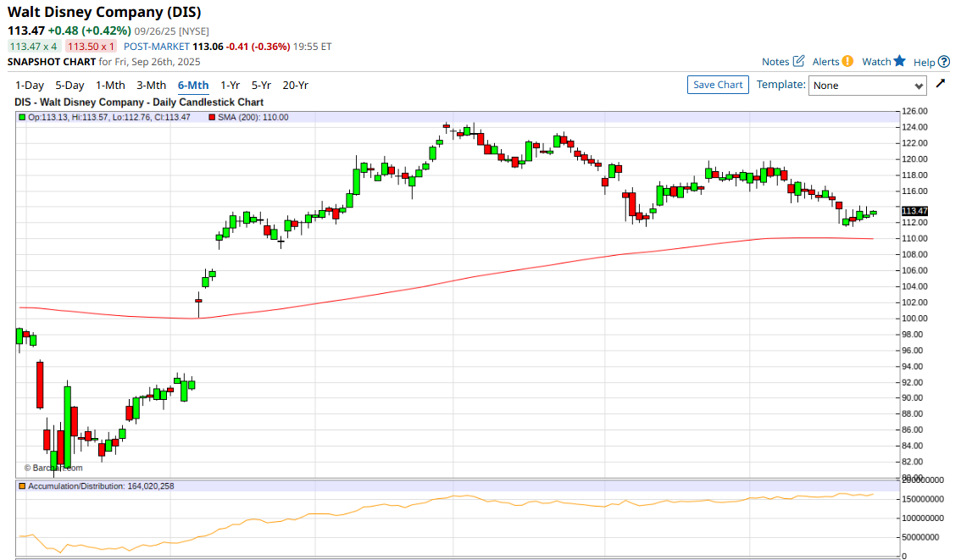Click the POST-MARKET label
This screenshot has width=961, height=560.
coord(156,47)
